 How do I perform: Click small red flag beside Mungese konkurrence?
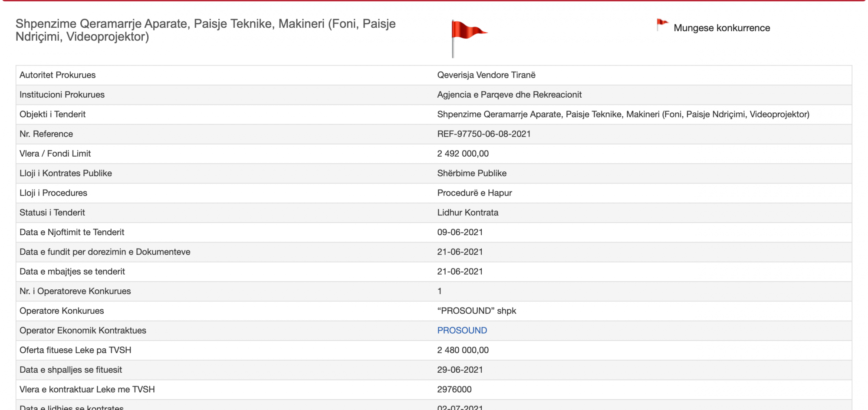tap(662, 25)
